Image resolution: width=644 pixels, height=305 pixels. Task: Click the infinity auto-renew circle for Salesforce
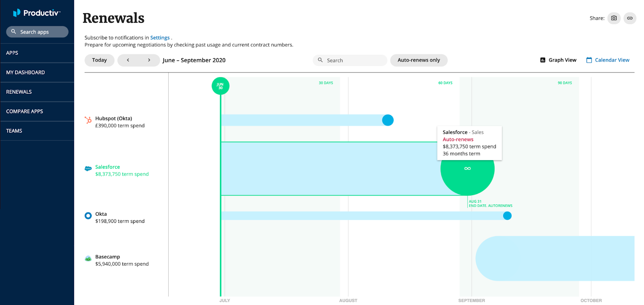467,172
